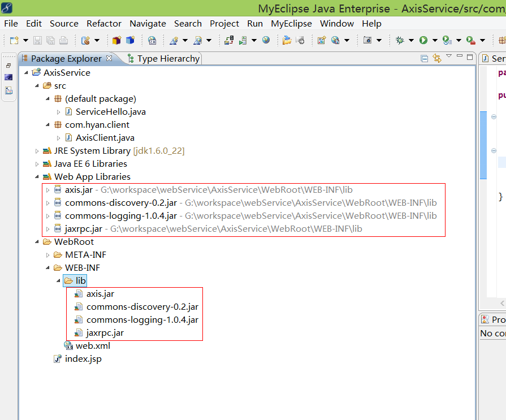Screen dimensions: 506x420
Task: Expand Java EE 6 Libraries node
Action: pyautogui.click(x=37, y=164)
